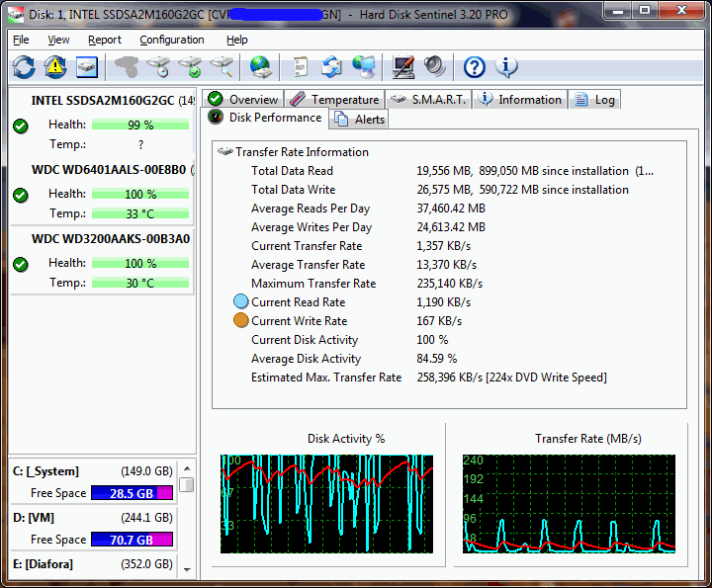Click the blue circle Current Read Rate legend
Image resolution: width=712 pixels, height=588 pixels.
(240, 301)
